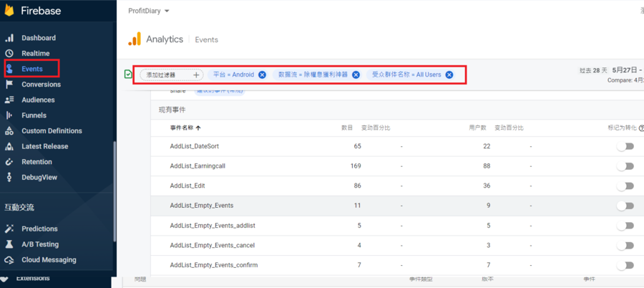
Task: Open Dashboard from the sidebar icon
Action: (x=9, y=38)
